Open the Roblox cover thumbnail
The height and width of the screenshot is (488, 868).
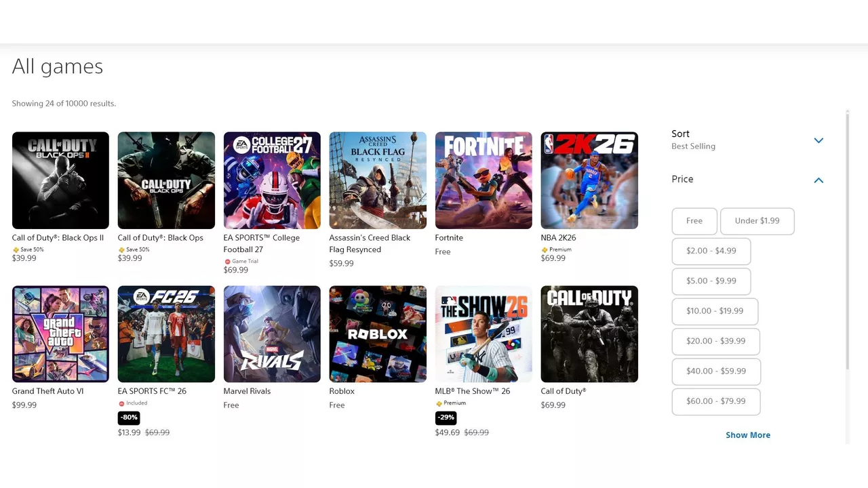[378, 334]
